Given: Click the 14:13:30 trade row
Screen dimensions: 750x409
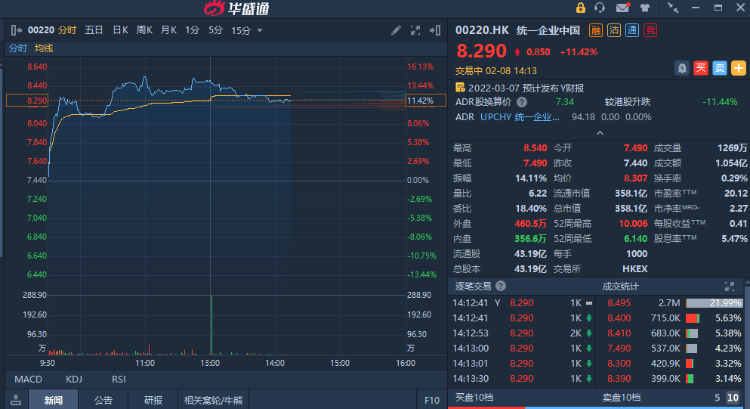Looking at the screenshot, I should [x=522, y=378].
